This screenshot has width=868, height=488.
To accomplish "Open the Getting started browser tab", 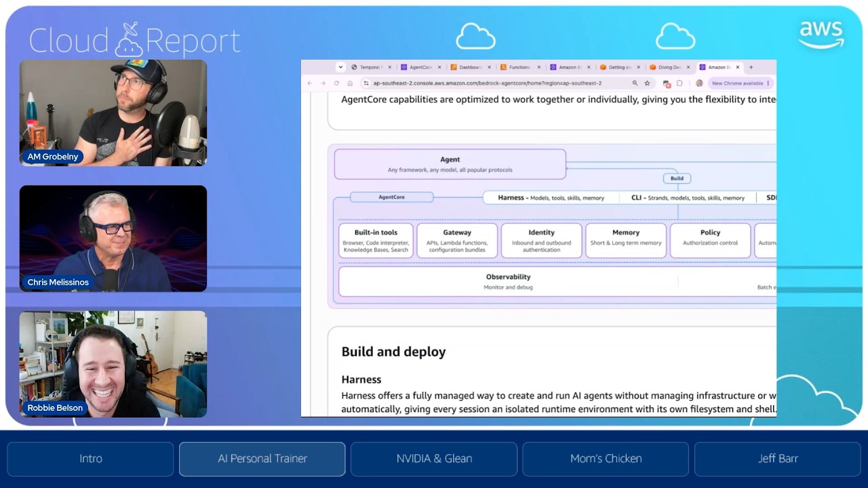I will (x=620, y=67).
